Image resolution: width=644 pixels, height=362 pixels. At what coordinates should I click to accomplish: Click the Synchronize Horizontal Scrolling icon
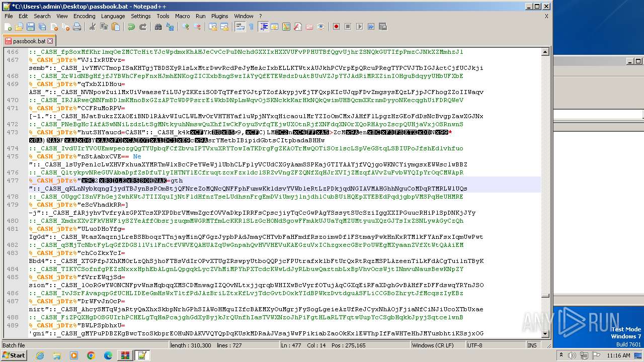click(x=224, y=27)
